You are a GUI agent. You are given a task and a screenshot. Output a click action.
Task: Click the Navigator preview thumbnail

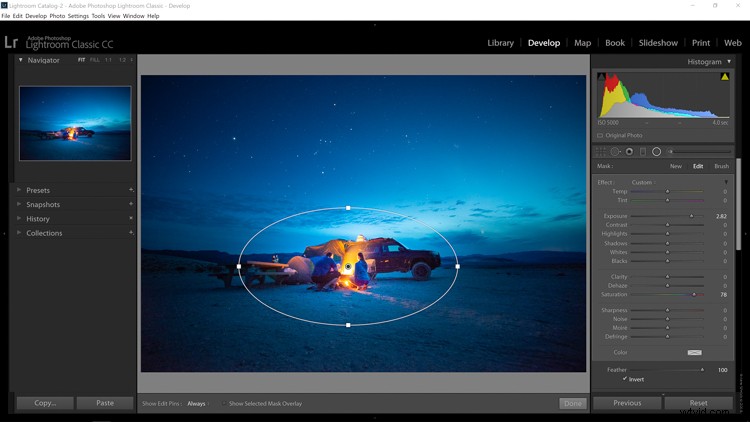coord(75,123)
